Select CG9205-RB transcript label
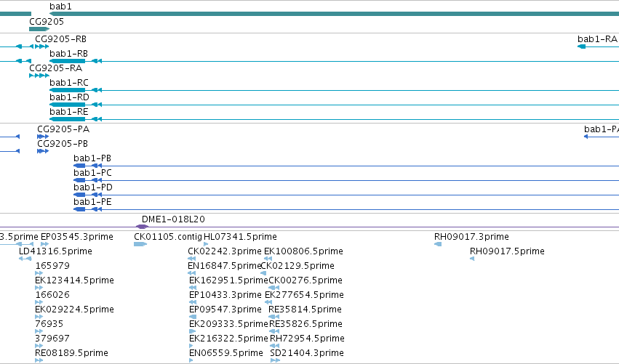Image resolution: width=619 pixels, height=364 pixels. coord(60,39)
